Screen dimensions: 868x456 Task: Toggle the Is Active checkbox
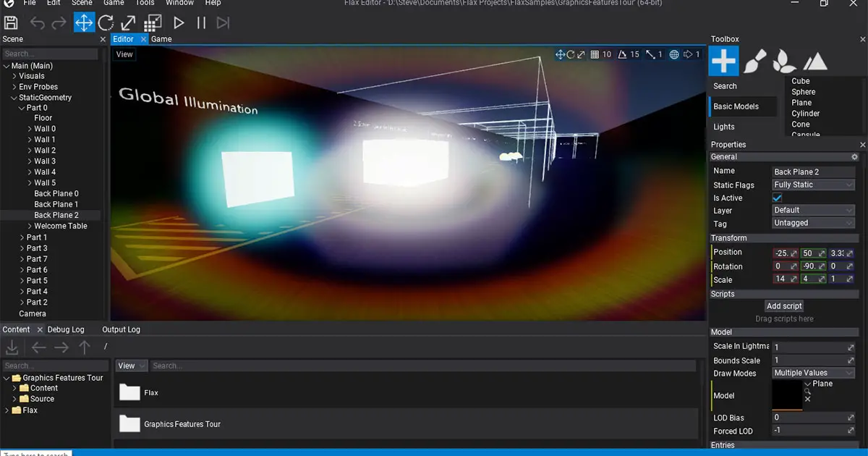point(778,198)
